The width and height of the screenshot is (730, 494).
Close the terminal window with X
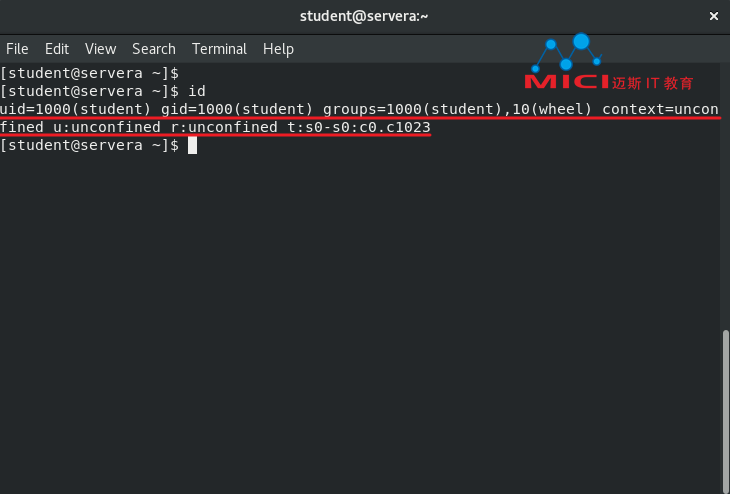click(x=714, y=16)
